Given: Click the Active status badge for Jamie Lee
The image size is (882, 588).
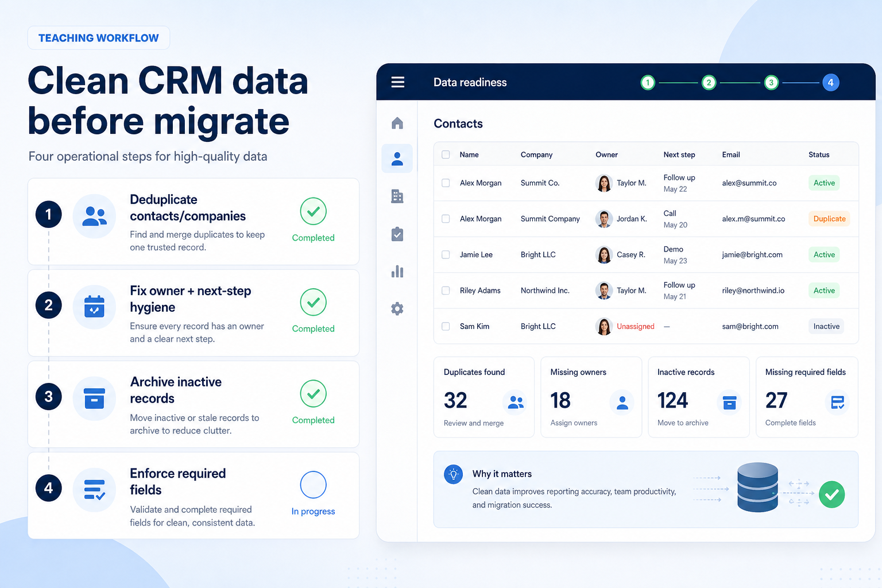Looking at the screenshot, I should click(824, 254).
